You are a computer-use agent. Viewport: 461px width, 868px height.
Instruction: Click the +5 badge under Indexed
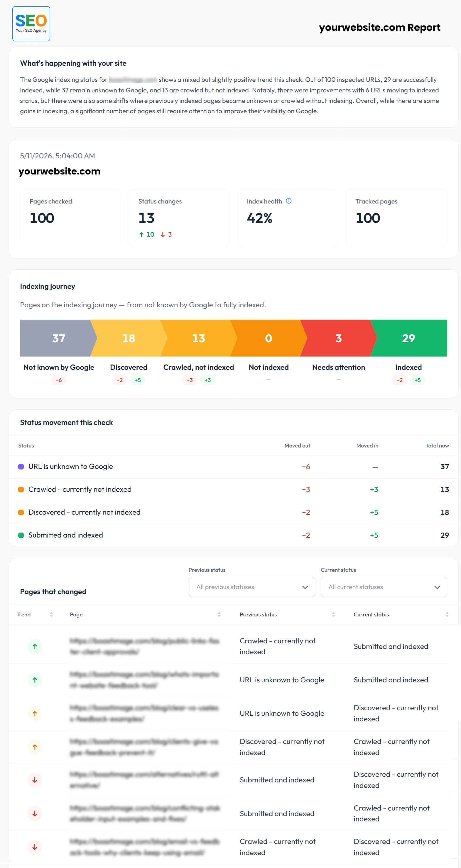pos(418,380)
